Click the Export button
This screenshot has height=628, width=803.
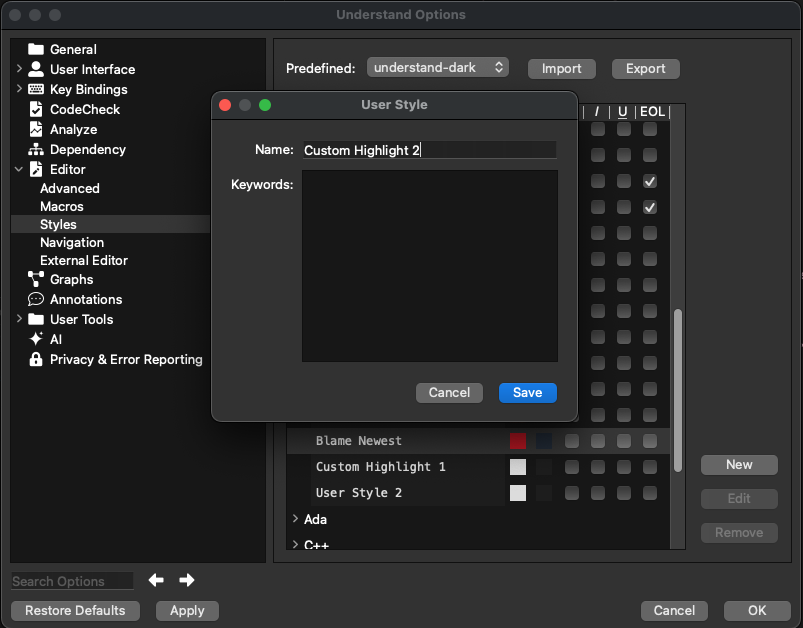pyautogui.click(x=646, y=69)
